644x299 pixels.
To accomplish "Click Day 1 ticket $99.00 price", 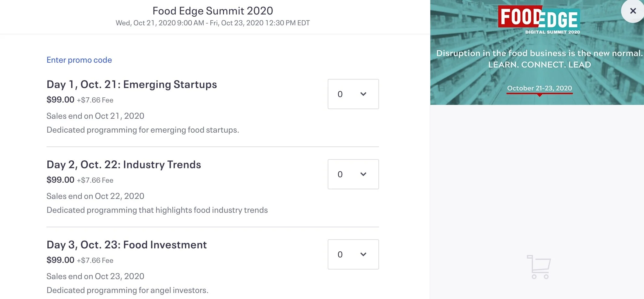I will (60, 99).
